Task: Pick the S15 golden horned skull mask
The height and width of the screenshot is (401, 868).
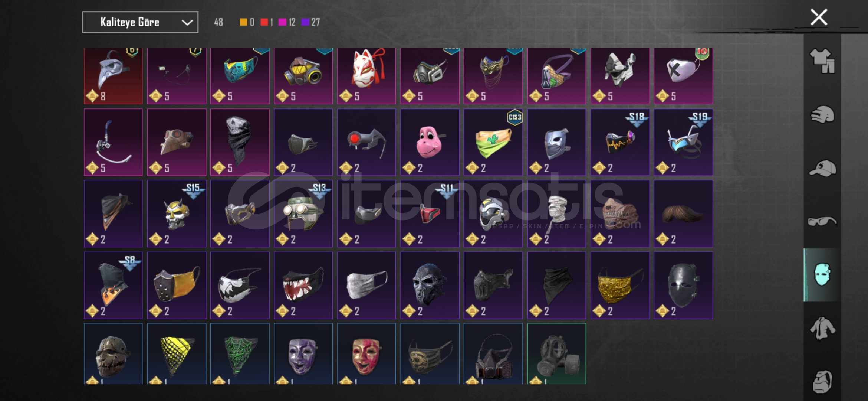Action: pyautogui.click(x=177, y=213)
